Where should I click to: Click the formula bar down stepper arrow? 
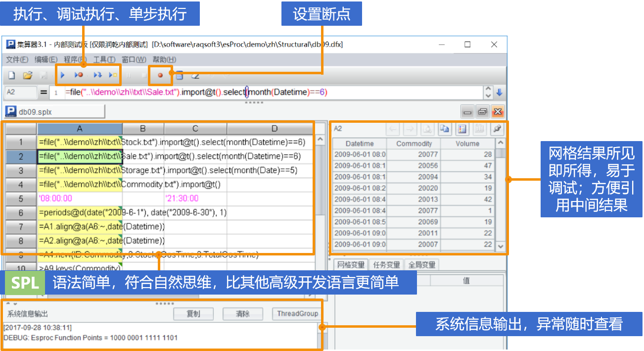[488, 95]
